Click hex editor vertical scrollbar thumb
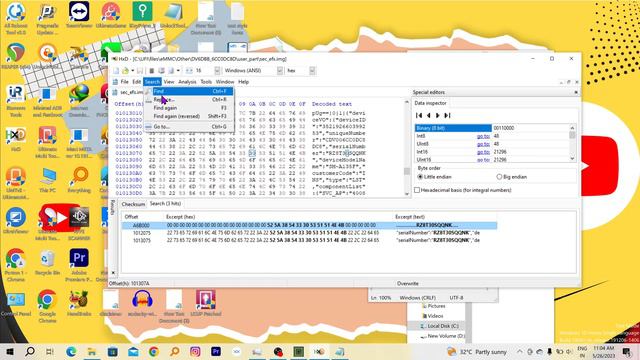The height and width of the screenshot is (360, 640). [407, 171]
